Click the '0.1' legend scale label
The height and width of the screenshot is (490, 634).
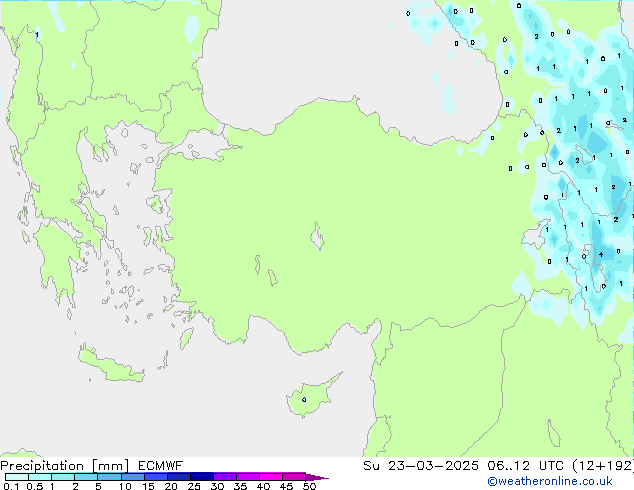pyautogui.click(x=11, y=486)
